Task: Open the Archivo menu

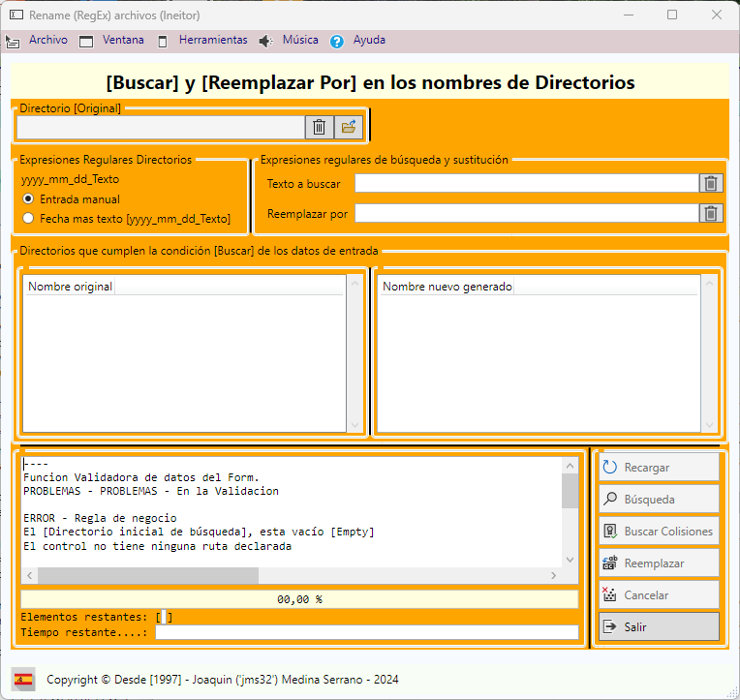Action: pyautogui.click(x=48, y=40)
